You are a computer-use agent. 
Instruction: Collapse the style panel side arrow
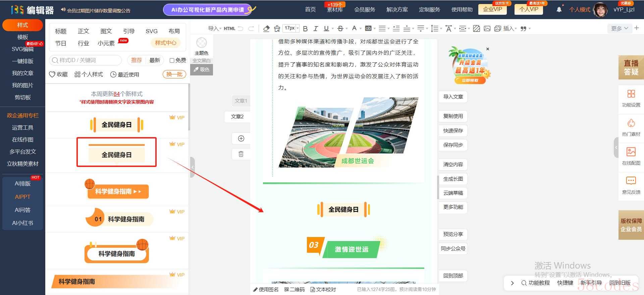pos(192,167)
